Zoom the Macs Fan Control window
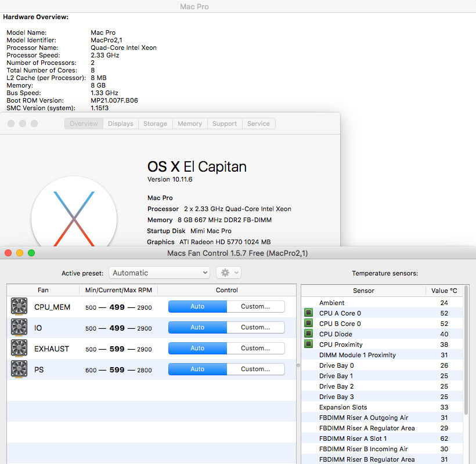 coord(31,253)
